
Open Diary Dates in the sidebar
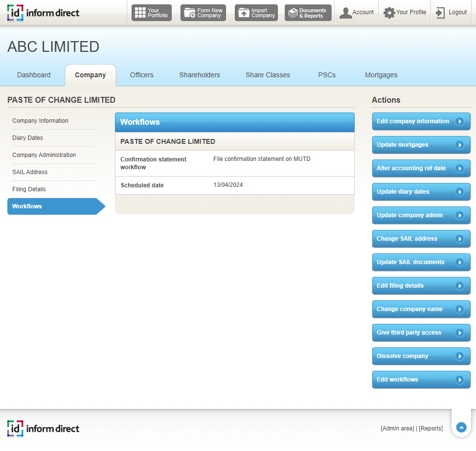point(27,138)
